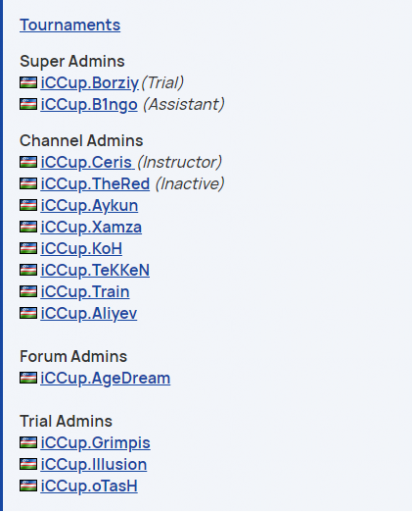
Task: Click the flag icon beside iCCup.Borziy
Action: [x=28, y=83]
